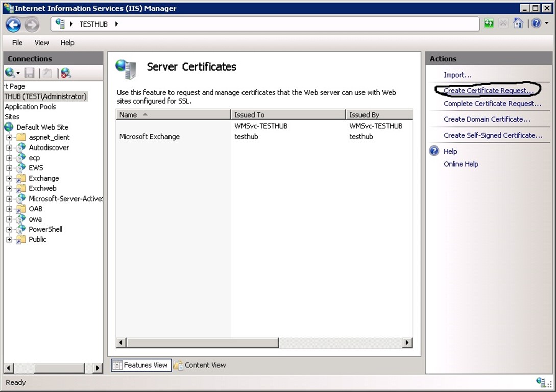Screen dimensions: 556x392
Task: Click Create Certificate Request link
Action: (488, 90)
